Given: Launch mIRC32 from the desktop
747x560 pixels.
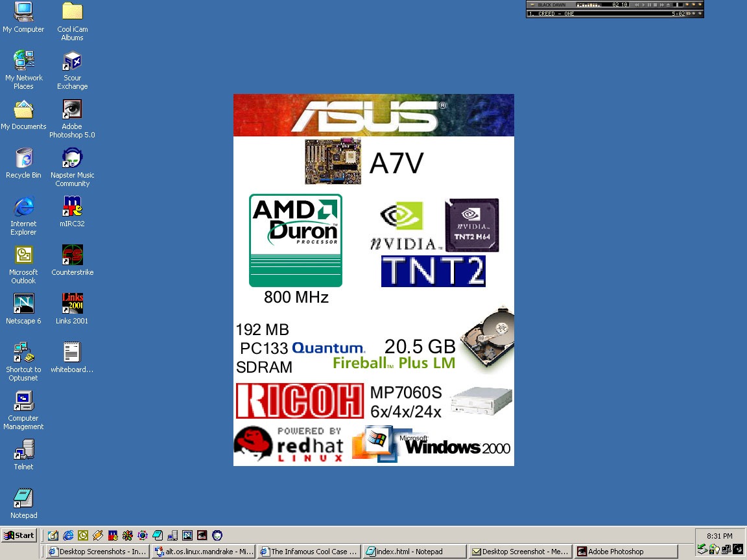Looking at the screenshot, I should (72, 207).
